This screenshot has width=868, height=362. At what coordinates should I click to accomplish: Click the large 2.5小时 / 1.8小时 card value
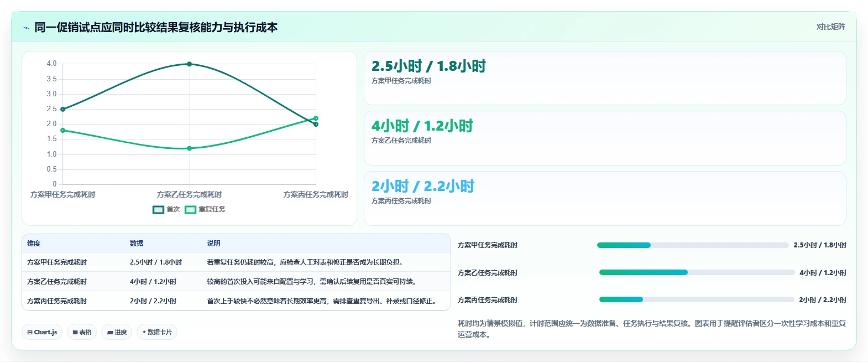tap(428, 66)
